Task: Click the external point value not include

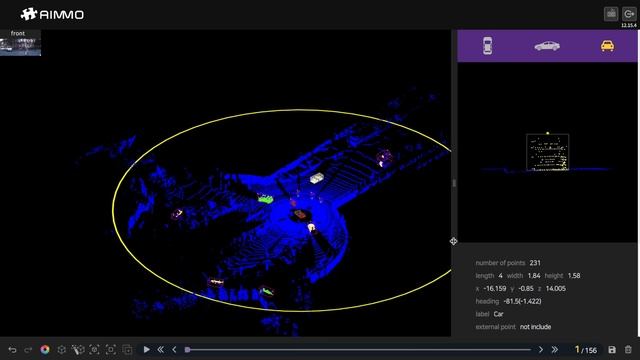Action: coord(536,327)
